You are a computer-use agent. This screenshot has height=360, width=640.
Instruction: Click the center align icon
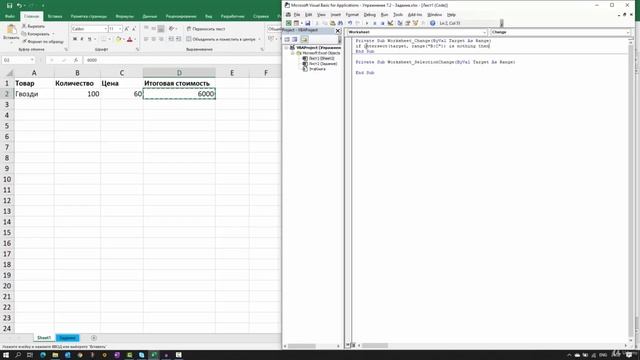[x=153, y=39]
